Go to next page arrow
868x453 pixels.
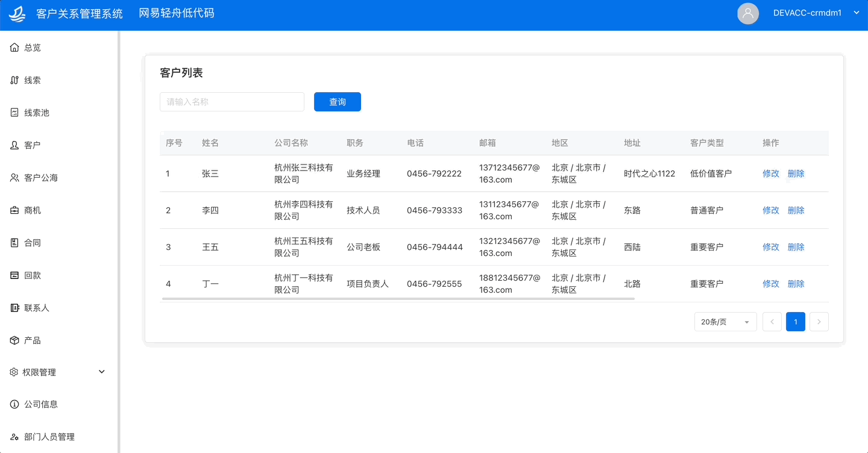(819, 322)
